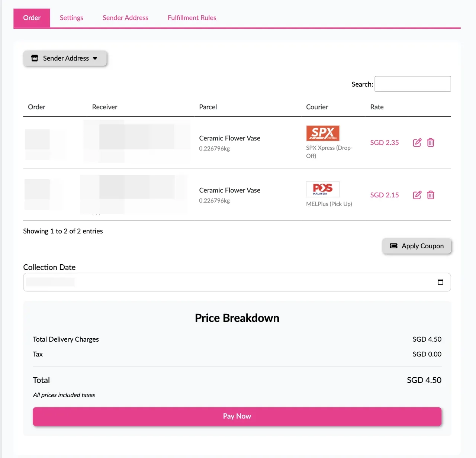Edit the MELPlus Pick Up shipment
Viewport: 476px width, 458px height.
click(417, 195)
